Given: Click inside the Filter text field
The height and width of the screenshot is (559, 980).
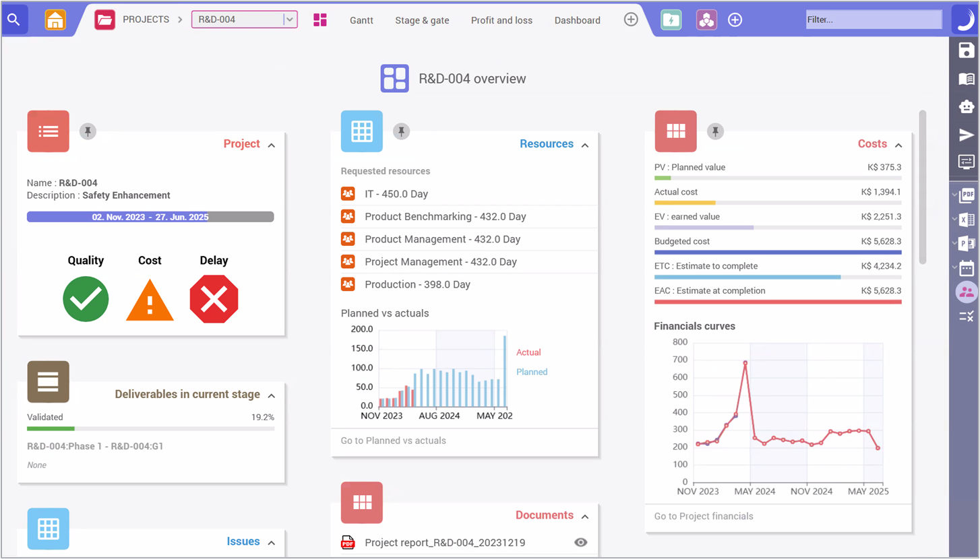Looking at the screenshot, I should [x=873, y=20].
